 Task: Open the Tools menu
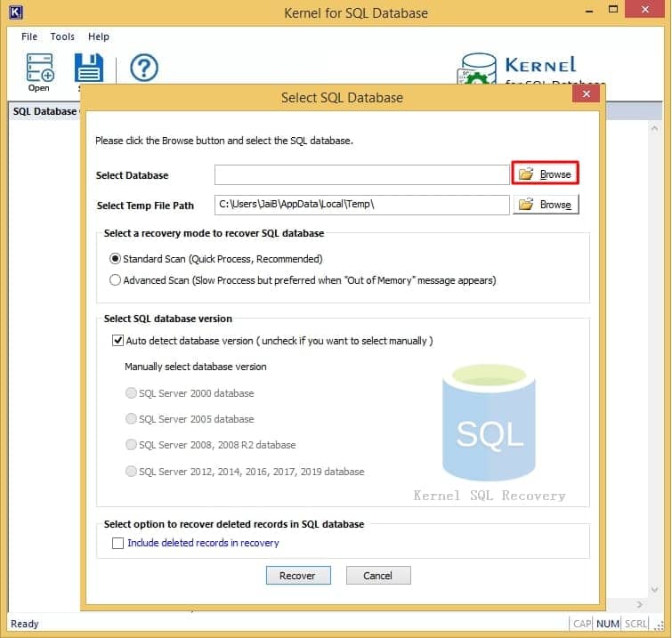point(62,36)
